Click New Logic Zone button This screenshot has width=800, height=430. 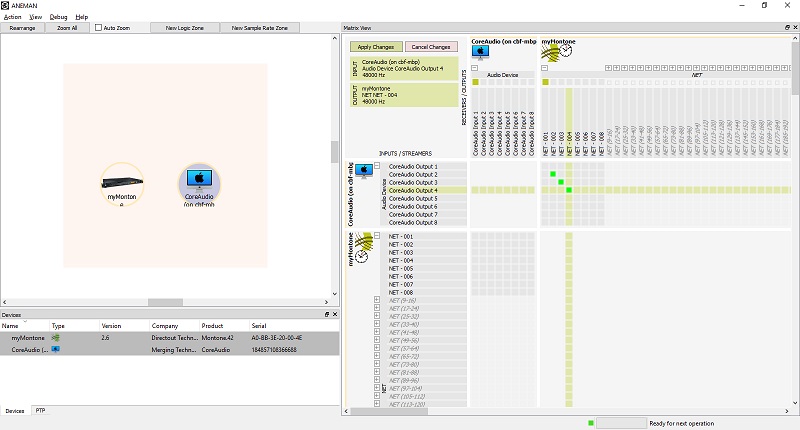(x=185, y=28)
